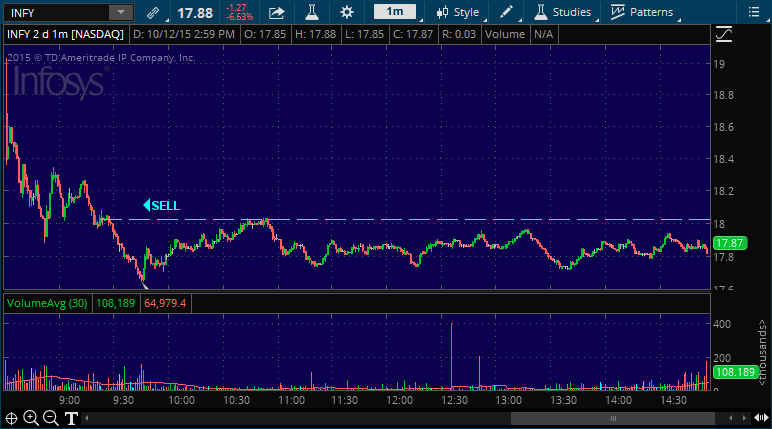The width and height of the screenshot is (772, 429).
Task: Open the Style menu
Action: 458,12
